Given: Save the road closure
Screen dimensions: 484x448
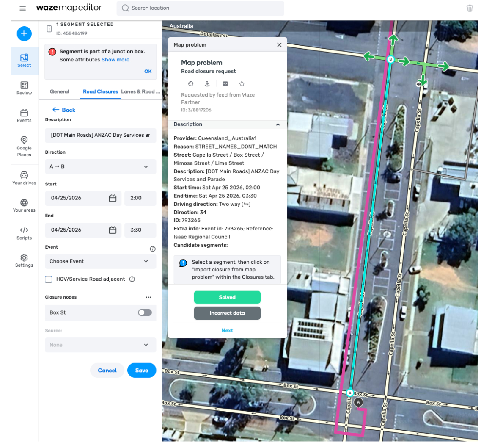Looking at the screenshot, I should (142, 371).
